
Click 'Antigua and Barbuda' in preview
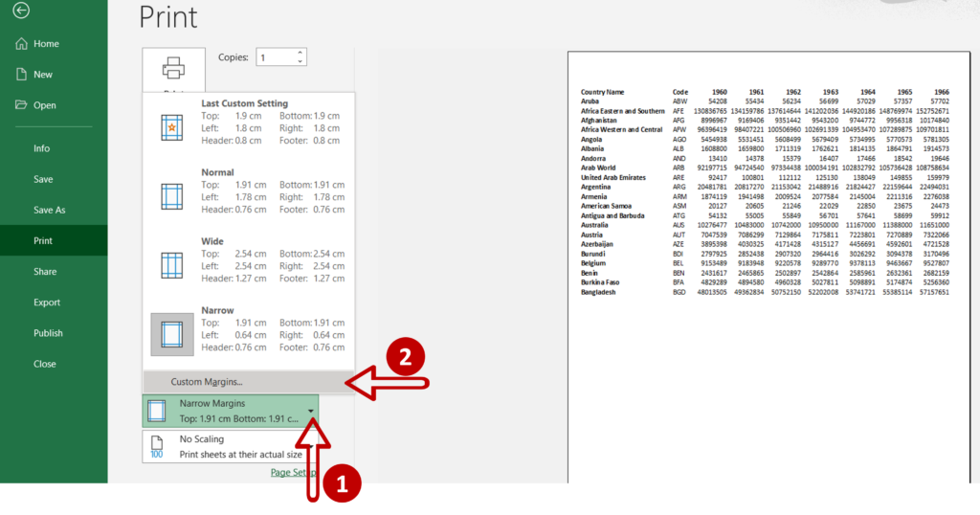pos(612,215)
